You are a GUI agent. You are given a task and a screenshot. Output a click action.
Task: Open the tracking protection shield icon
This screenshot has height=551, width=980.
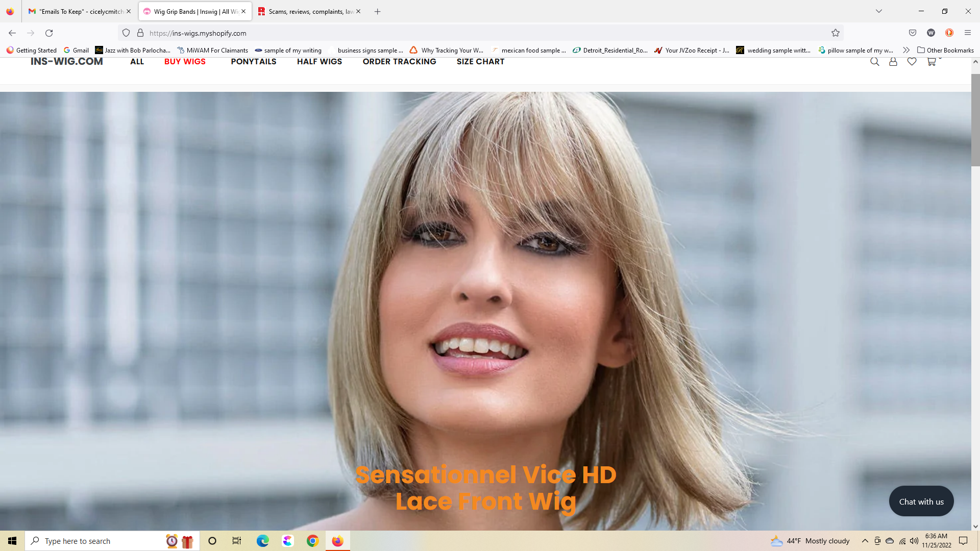tap(126, 33)
